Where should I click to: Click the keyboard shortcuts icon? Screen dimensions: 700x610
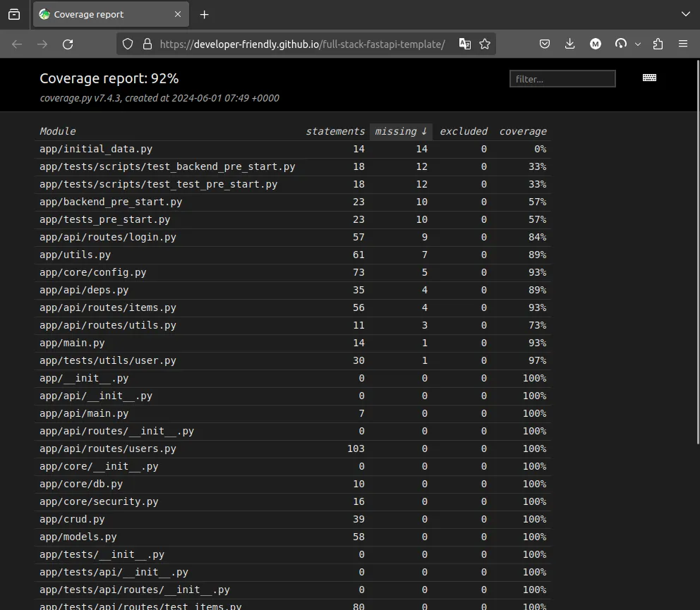[649, 78]
